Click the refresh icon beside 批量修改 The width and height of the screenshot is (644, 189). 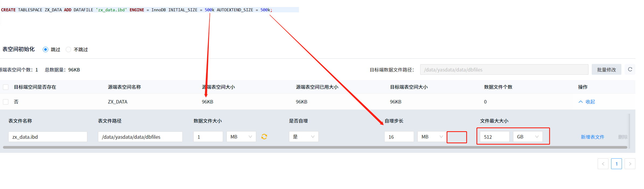pyautogui.click(x=630, y=69)
